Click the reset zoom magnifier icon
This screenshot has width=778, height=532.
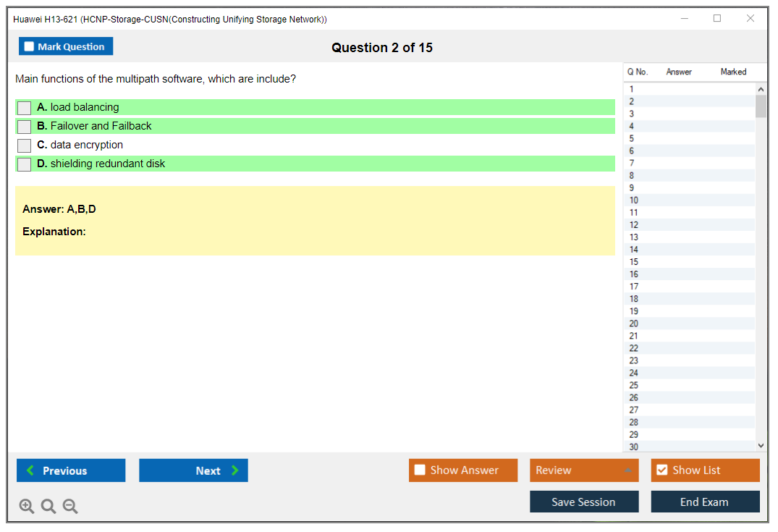[48, 506]
